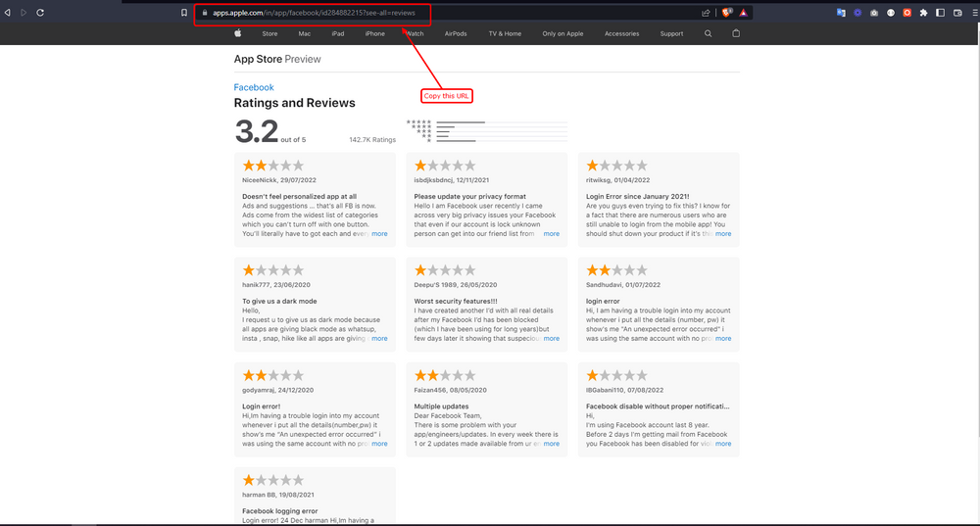This screenshot has width=980, height=526.
Task: Go to TV & Home section
Action: [x=505, y=33]
